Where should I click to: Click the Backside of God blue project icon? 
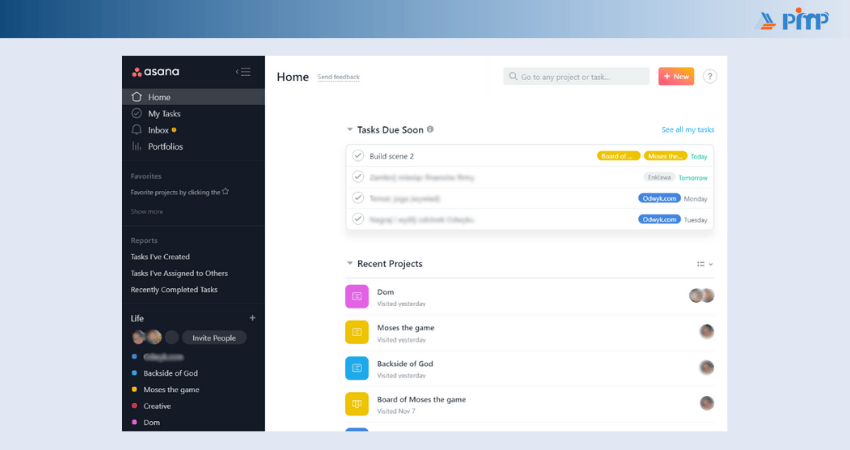[357, 368]
